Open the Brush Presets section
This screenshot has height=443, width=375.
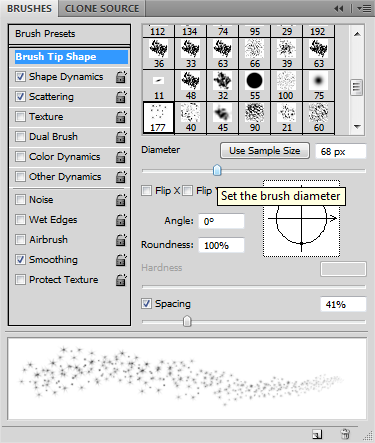point(69,34)
